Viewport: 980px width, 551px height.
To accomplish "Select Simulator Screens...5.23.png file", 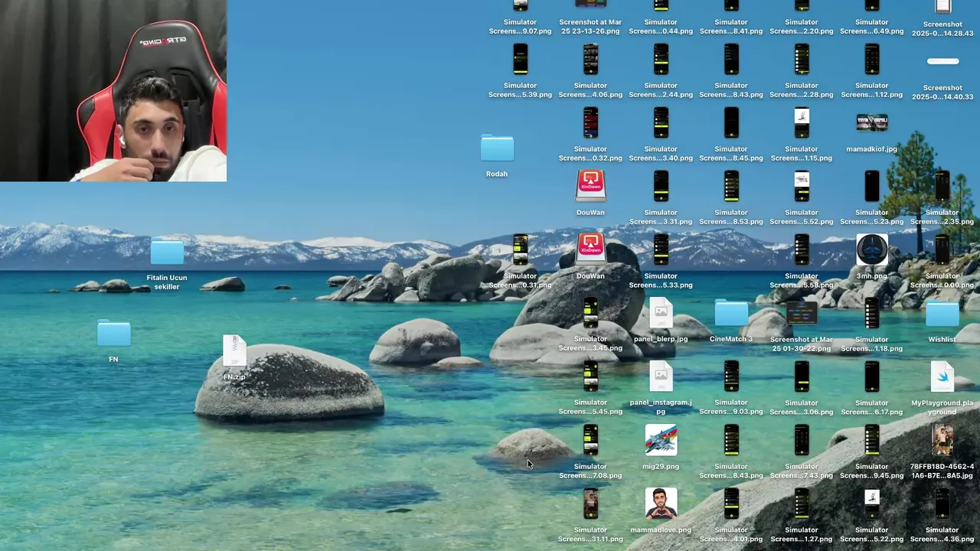I will (872, 186).
